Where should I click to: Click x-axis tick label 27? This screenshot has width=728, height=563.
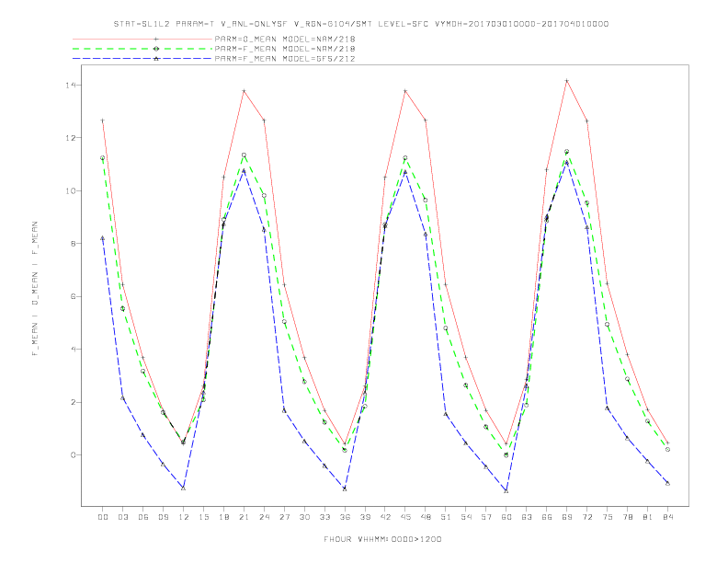tap(284, 517)
